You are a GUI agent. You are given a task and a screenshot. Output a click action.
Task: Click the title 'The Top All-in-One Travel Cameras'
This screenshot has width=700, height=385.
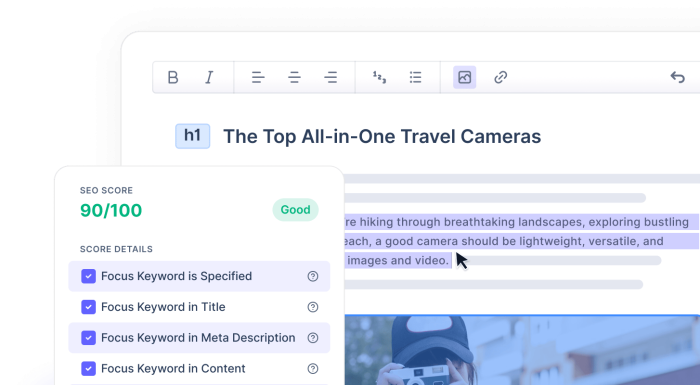pyautogui.click(x=382, y=137)
